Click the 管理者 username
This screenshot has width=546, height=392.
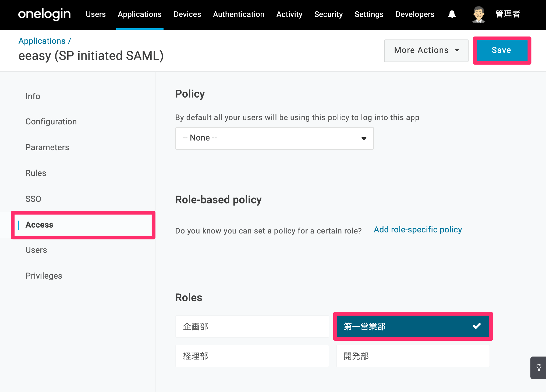coord(508,14)
